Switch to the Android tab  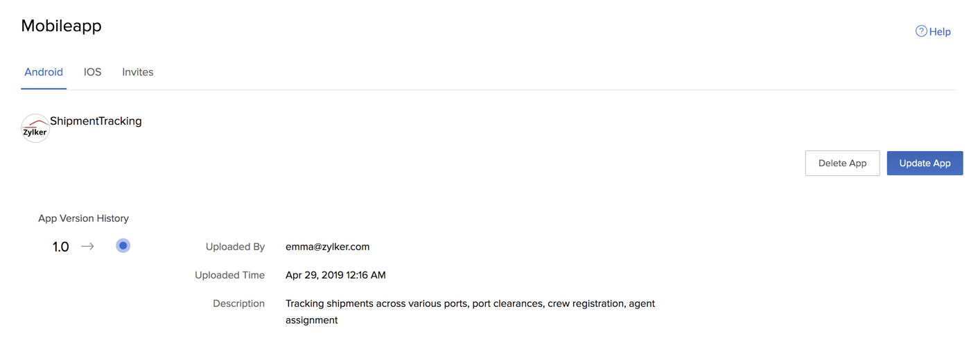tap(44, 72)
